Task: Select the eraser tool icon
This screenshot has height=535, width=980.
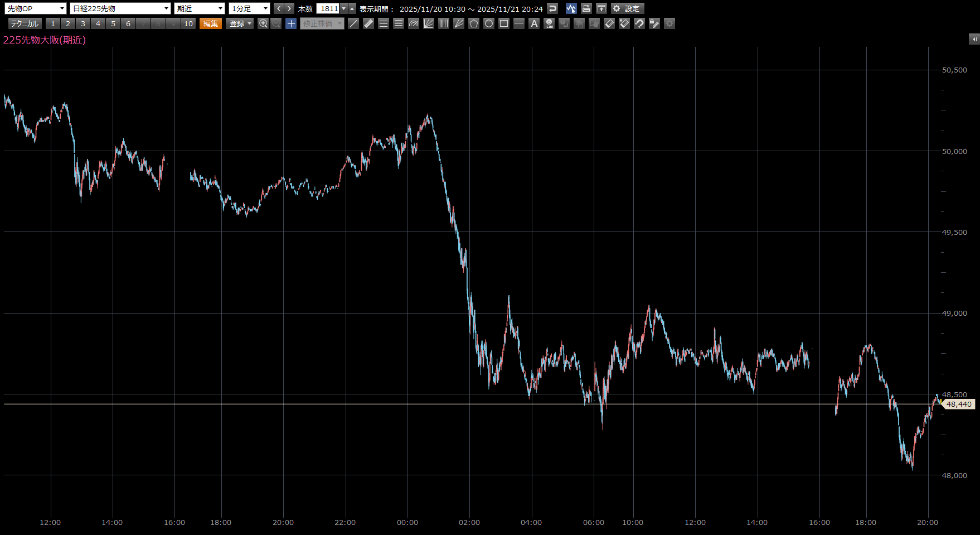Action: point(609,23)
